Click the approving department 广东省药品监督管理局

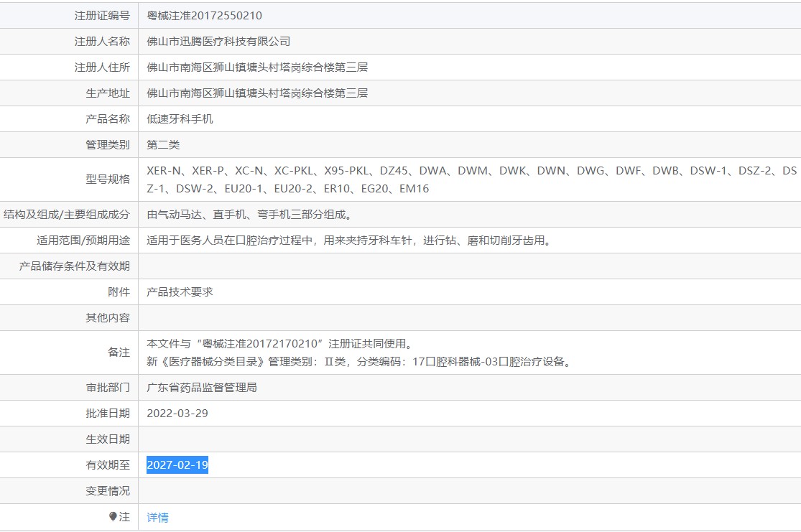click(202, 388)
